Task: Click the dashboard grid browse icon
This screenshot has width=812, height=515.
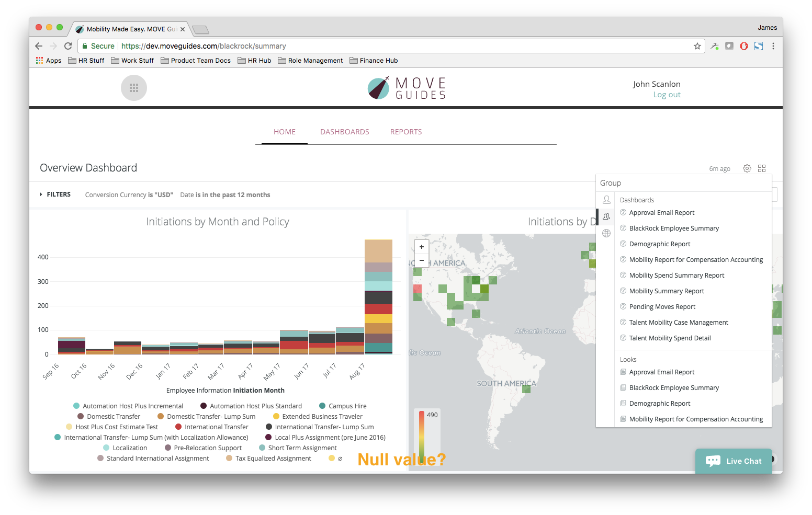Action: click(762, 168)
